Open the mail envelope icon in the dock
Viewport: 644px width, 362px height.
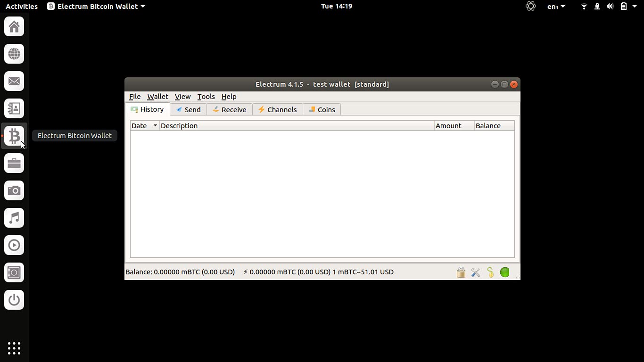[14, 82]
